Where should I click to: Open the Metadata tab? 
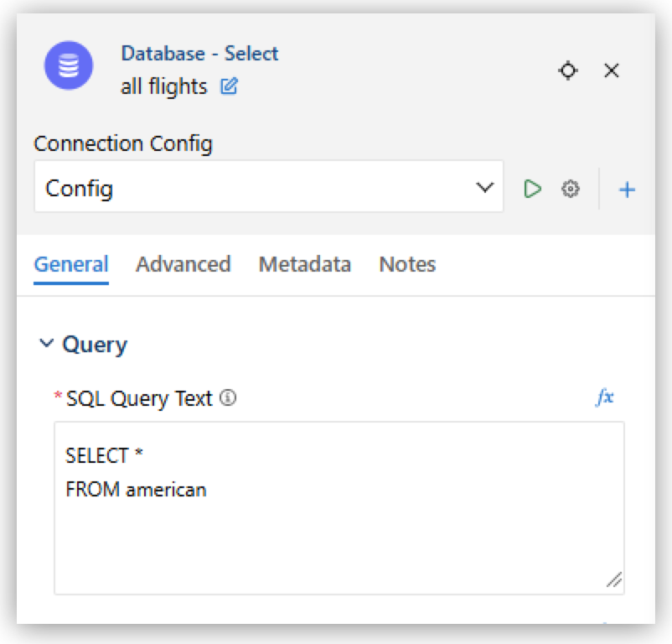pyautogui.click(x=305, y=264)
